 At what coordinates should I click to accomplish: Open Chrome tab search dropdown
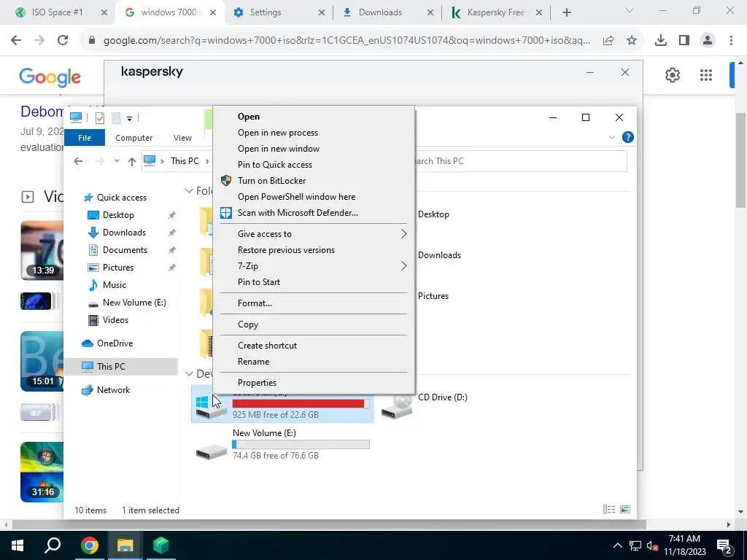[x=630, y=10]
